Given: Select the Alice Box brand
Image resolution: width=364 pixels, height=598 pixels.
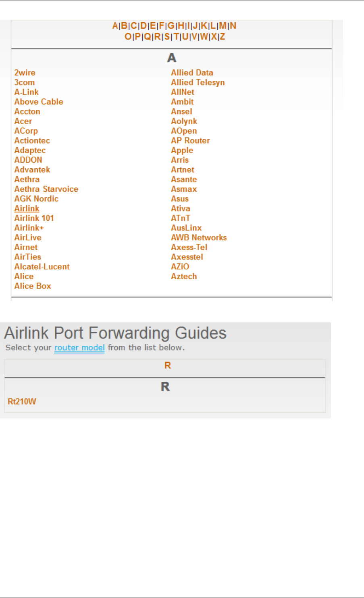Looking at the screenshot, I should coord(33,286).
